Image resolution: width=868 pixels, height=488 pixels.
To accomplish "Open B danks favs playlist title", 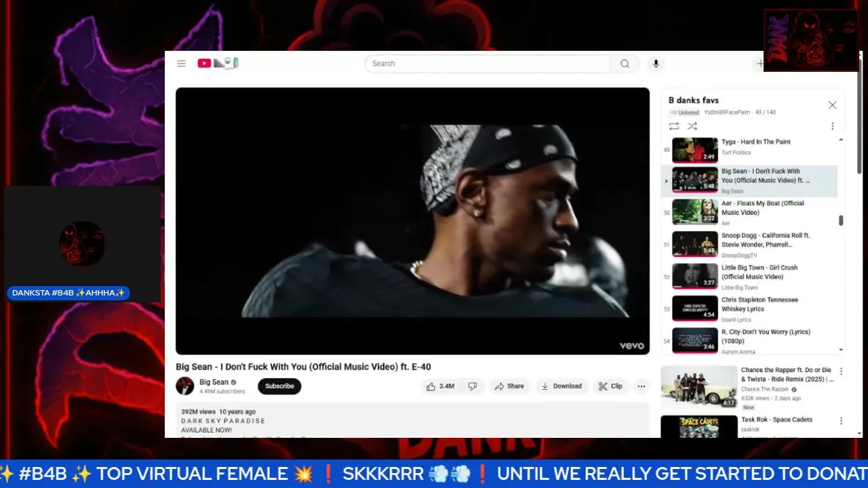I will (694, 100).
